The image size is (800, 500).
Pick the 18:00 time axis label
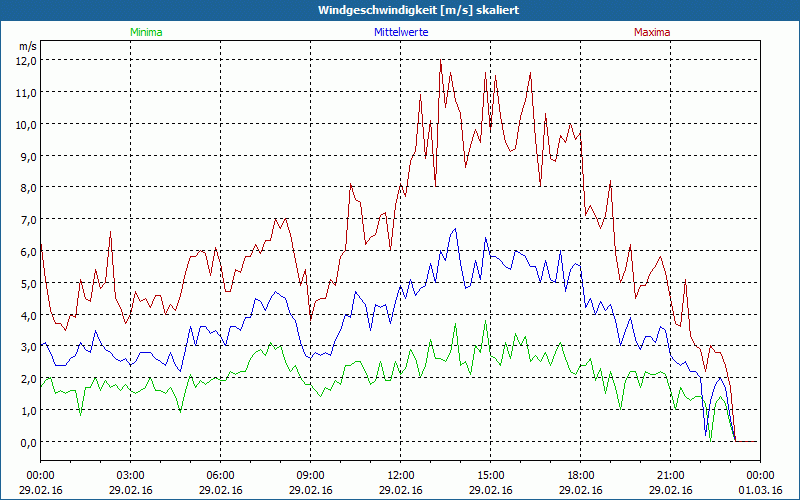click(580, 475)
